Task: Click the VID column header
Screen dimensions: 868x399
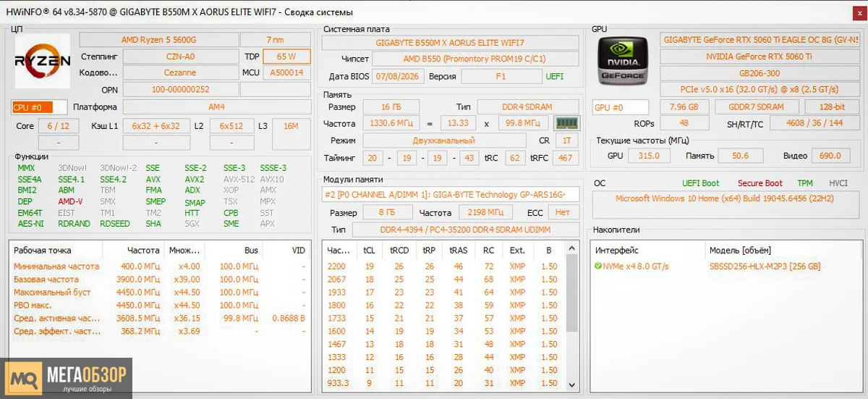Action: pyautogui.click(x=287, y=251)
